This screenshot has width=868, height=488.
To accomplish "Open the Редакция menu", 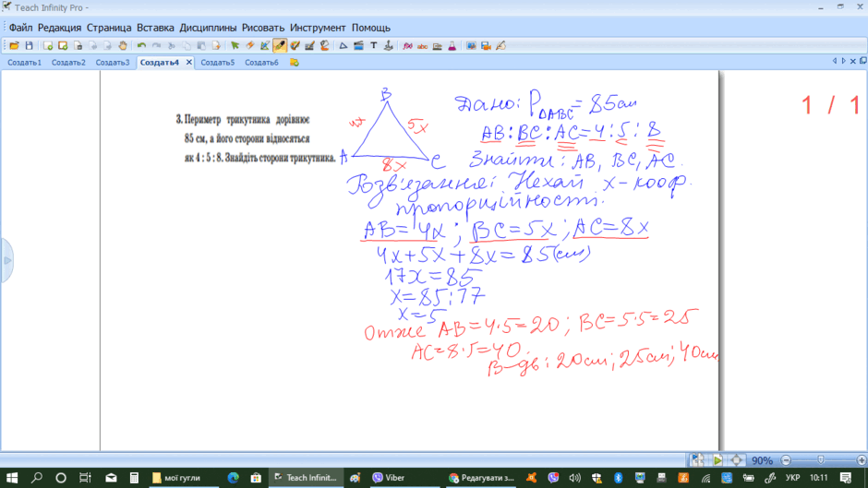I will (59, 28).
